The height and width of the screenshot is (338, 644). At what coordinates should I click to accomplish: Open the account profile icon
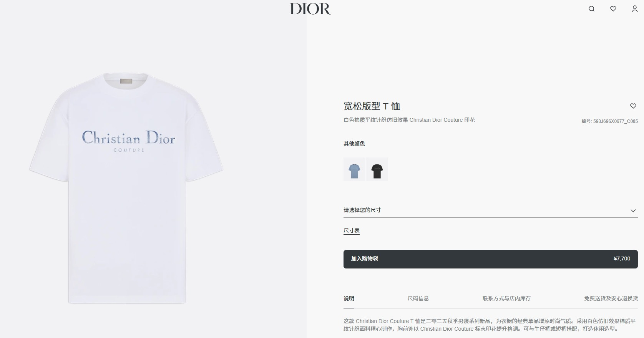coord(635,9)
